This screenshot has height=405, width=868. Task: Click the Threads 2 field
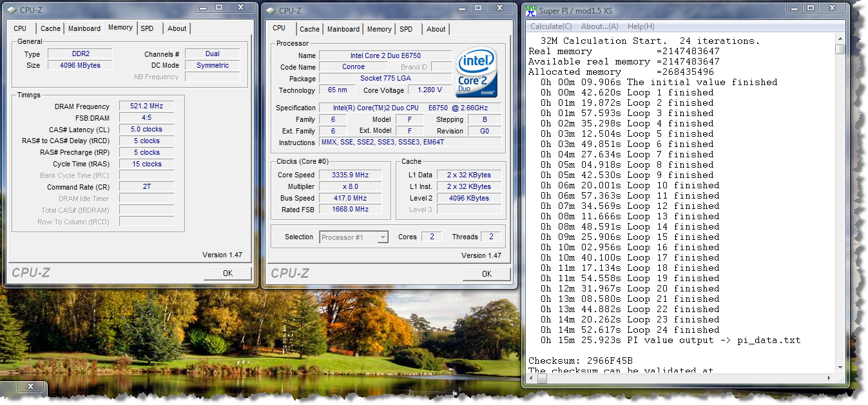[491, 237]
